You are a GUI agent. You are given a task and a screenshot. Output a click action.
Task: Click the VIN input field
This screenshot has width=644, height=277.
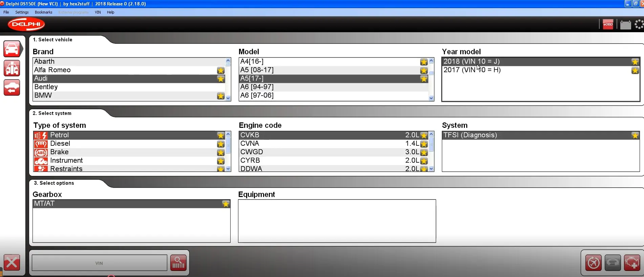click(x=100, y=263)
